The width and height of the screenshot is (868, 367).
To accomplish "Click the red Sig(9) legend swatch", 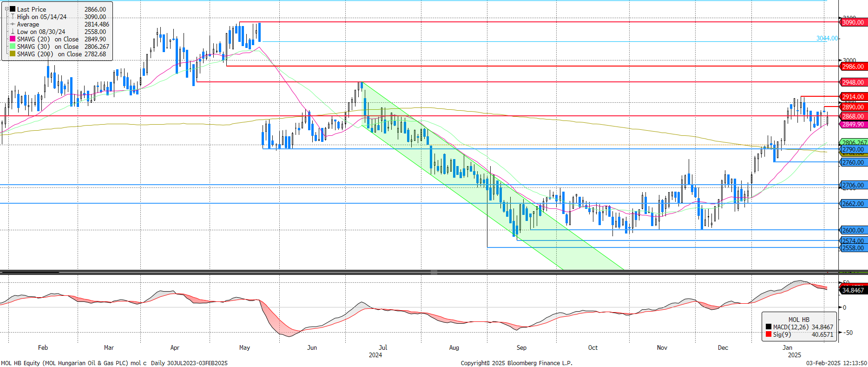I will (769, 334).
